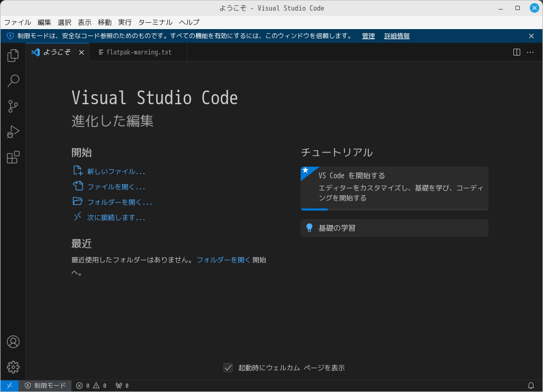This screenshot has height=392, width=543.
Task: Click the remote connection status bar icon
Action: tap(10, 386)
